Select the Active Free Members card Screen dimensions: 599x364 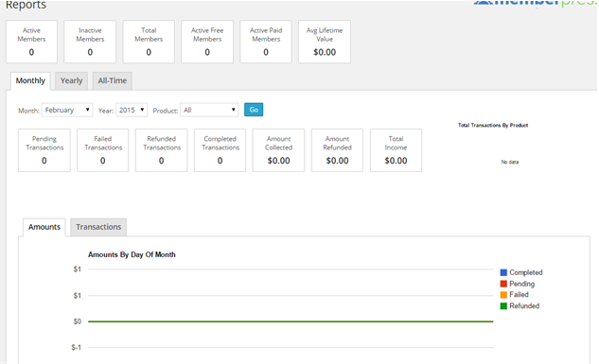tap(207, 42)
